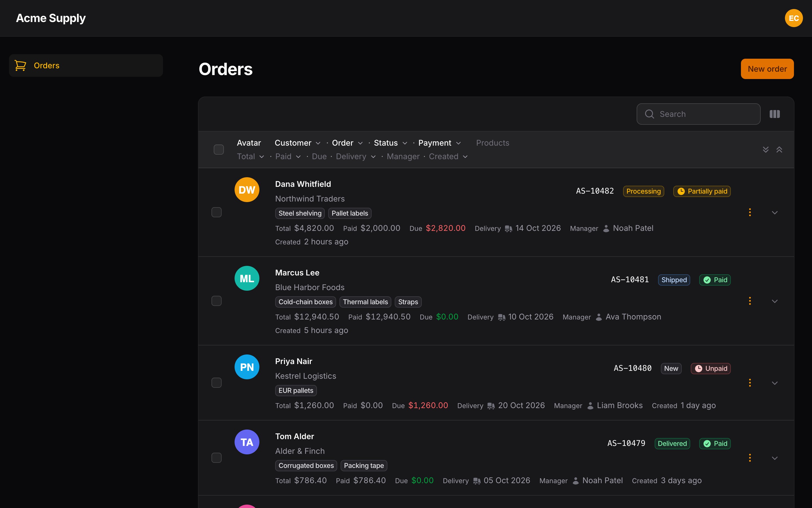
Task: Collapse all rows with double chevron up
Action: [x=779, y=150]
